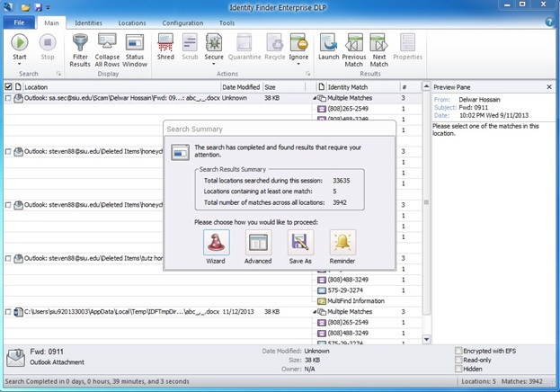This screenshot has width=560, height=392.
Task: Toggle the Read-only checkbox
Action: [x=458, y=360]
